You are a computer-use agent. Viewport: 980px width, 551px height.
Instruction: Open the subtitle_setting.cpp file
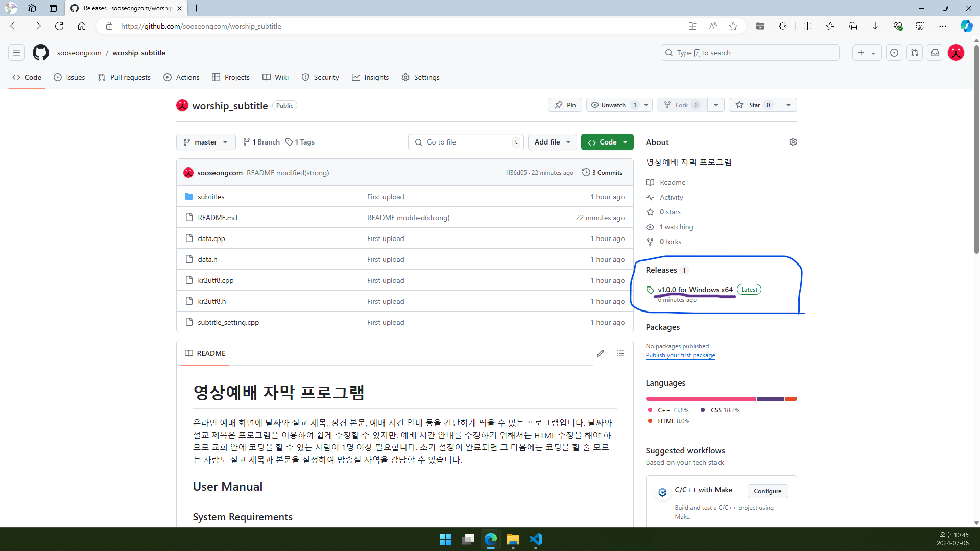click(x=228, y=322)
